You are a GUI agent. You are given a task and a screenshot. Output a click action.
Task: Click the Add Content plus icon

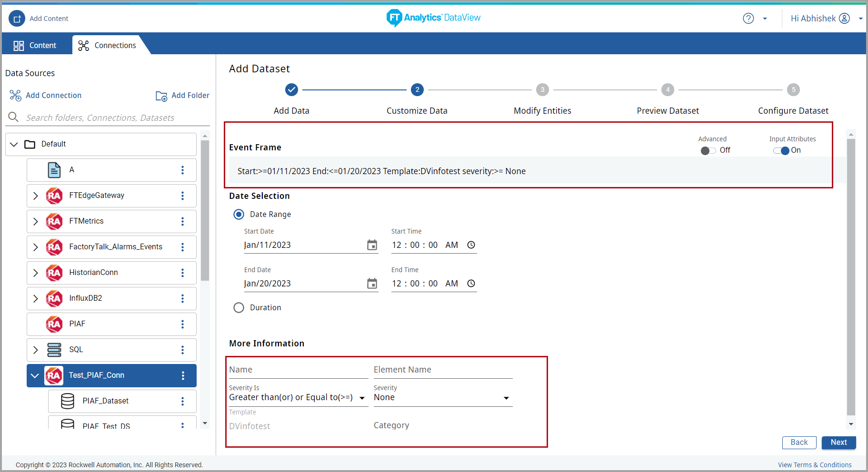tap(17, 19)
